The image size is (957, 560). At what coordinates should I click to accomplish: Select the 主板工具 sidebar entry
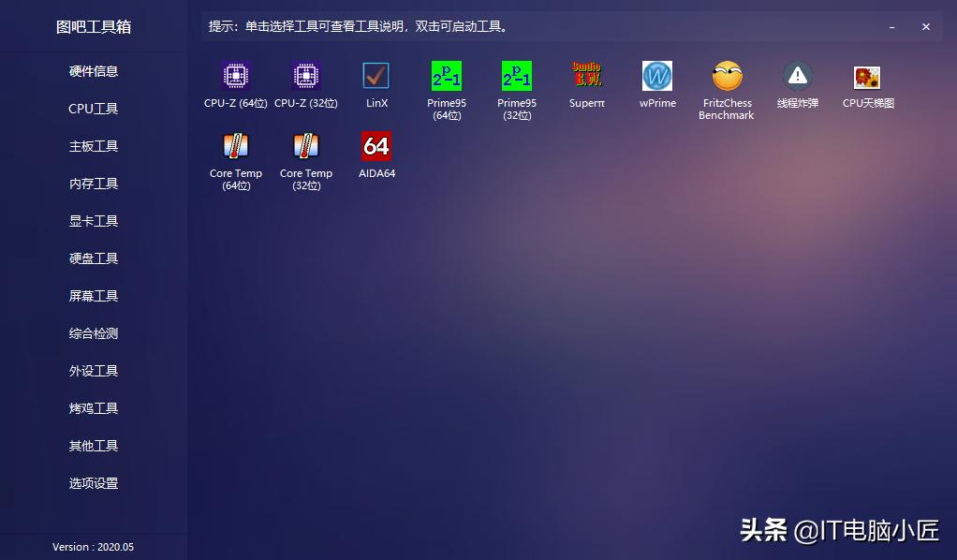click(93, 146)
